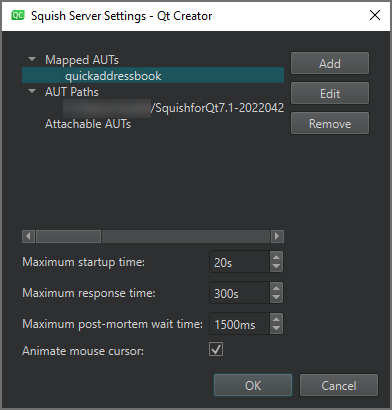
Task: Increase Maximum startup time with up arrow
Action: (x=276, y=257)
